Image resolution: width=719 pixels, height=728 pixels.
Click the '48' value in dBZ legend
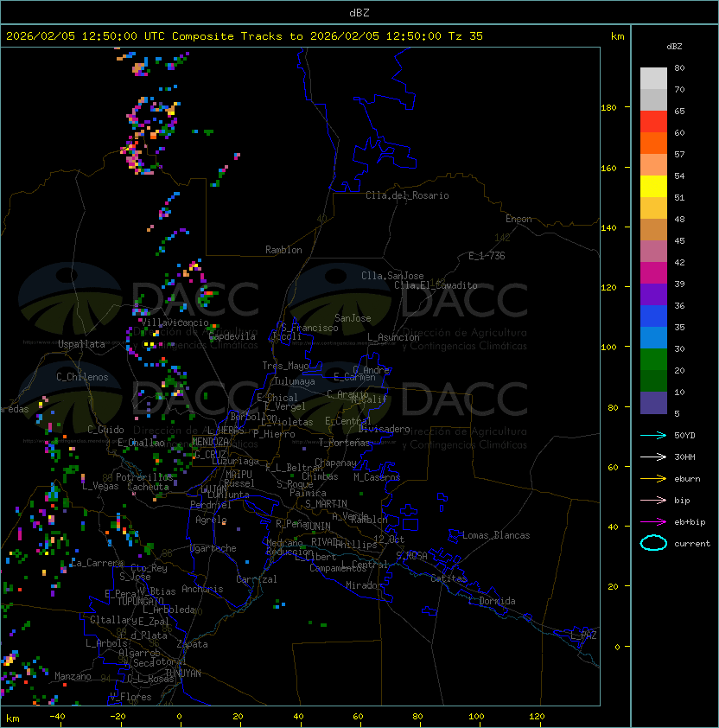(679, 219)
